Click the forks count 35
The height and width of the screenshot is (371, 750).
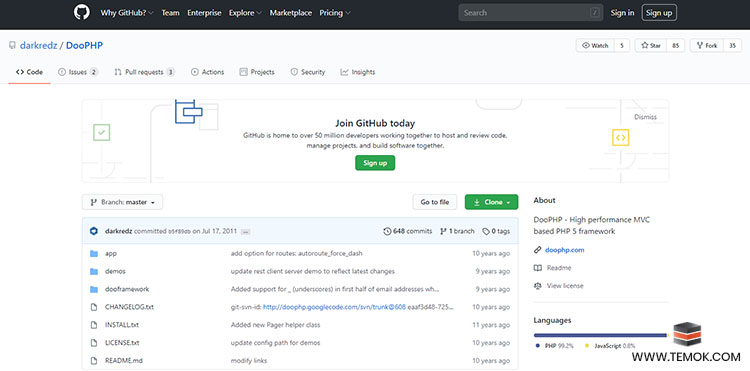coord(732,45)
